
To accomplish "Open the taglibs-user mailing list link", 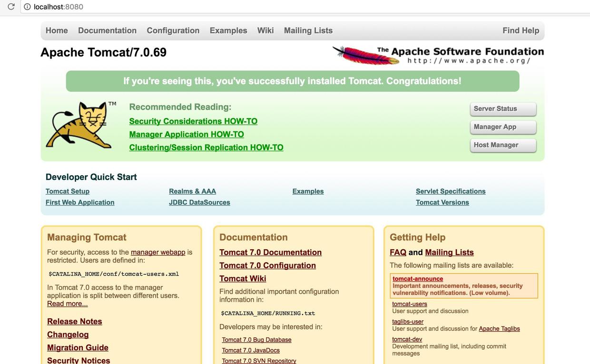I will click(x=408, y=322).
